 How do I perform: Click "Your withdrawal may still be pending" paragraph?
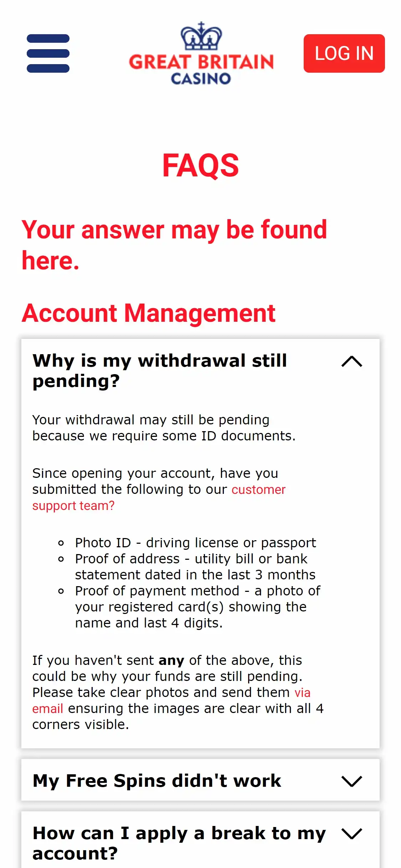pos(164,428)
